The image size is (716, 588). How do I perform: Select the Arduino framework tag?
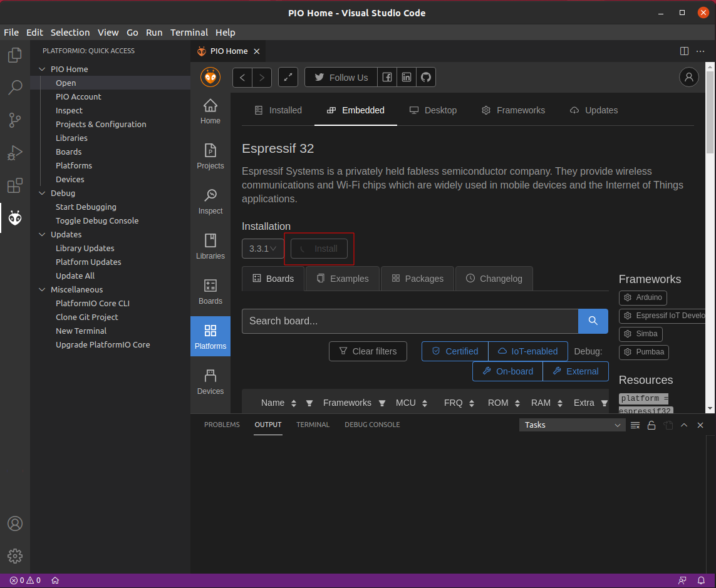643,297
